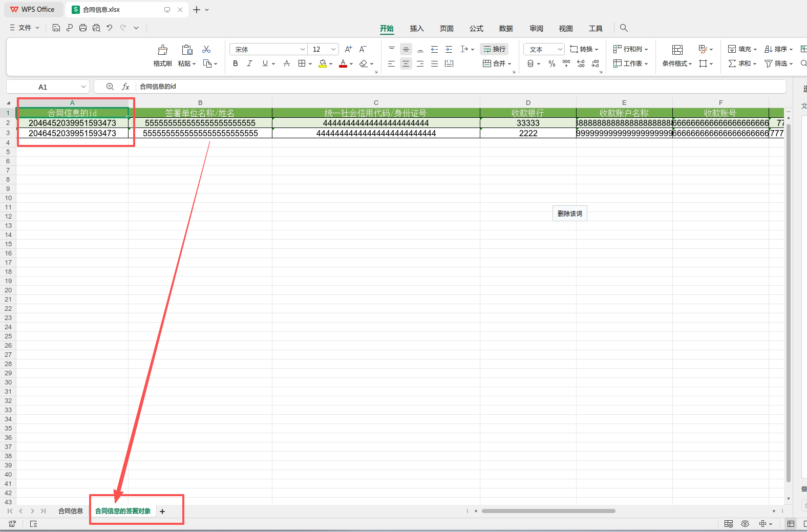Click the Save icon in quick access bar
807x532 pixels.
point(56,28)
